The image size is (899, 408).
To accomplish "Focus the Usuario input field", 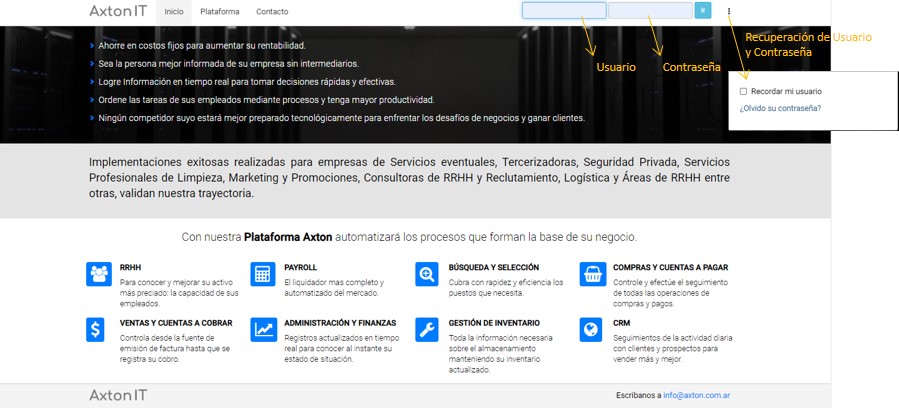I will click(564, 11).
